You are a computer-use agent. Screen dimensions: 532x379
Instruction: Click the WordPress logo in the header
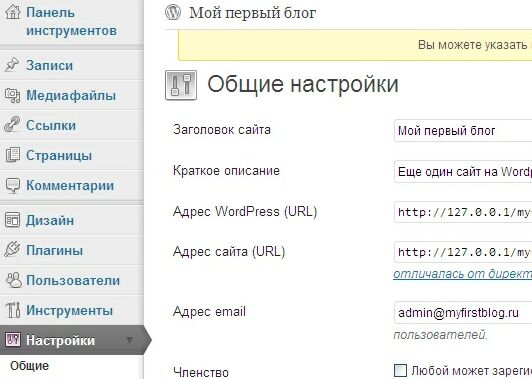173,12
